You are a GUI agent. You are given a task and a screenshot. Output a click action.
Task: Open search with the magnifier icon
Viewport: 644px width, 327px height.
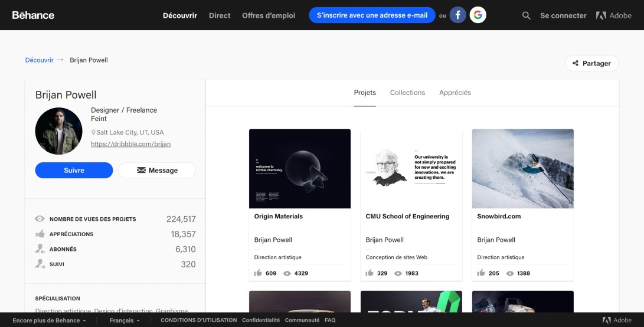(x=527, y=15)
